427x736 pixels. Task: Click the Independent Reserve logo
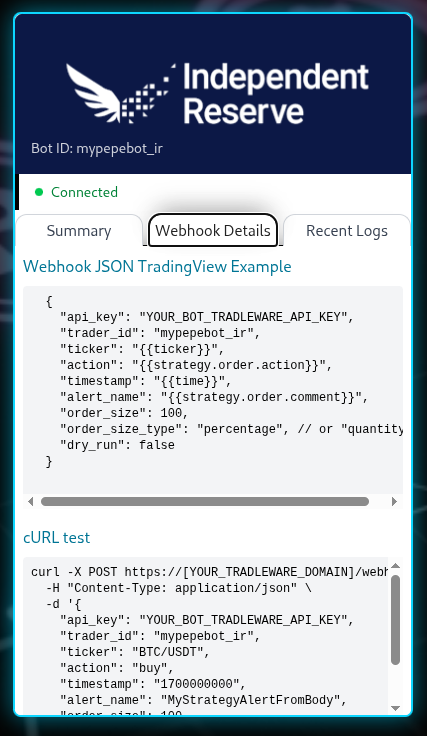pos(217,93)
